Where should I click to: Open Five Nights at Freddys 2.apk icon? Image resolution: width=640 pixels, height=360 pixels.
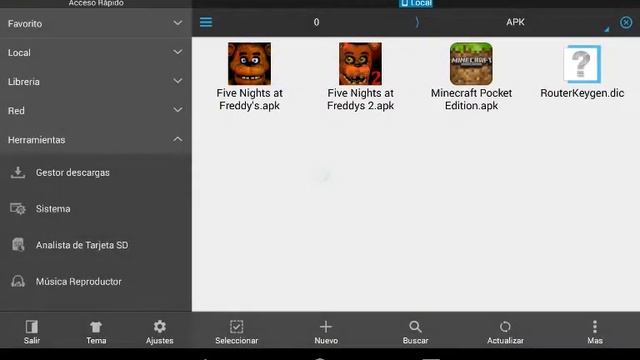click(x=360, y=64)
